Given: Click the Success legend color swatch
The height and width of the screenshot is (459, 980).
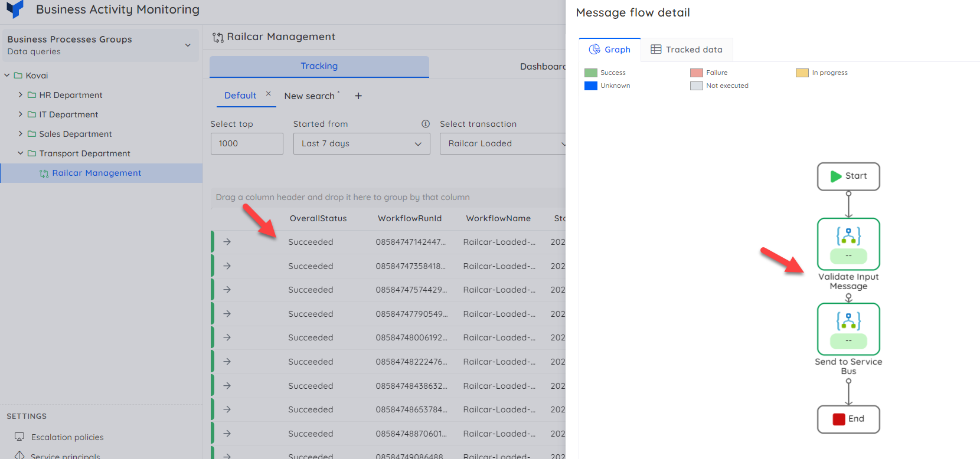Looking at the screenshot, I should [x=591, y=73].
